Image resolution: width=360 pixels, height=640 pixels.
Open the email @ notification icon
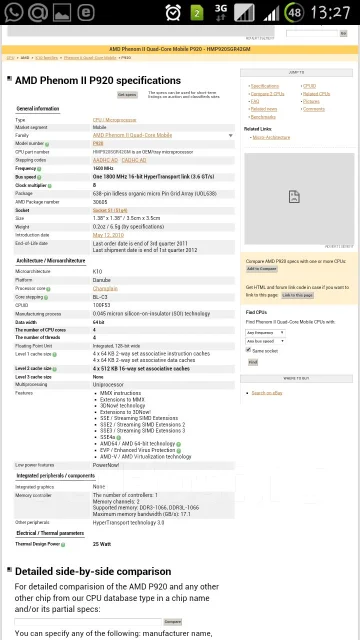(x=38, y=12)
